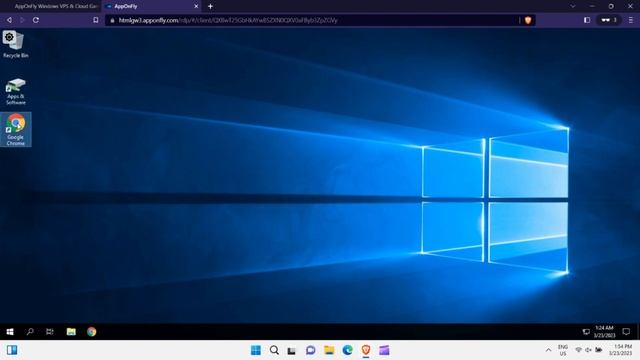
Task: Open Windows 11 taskbar search
Action: click(x=274, y=350)
